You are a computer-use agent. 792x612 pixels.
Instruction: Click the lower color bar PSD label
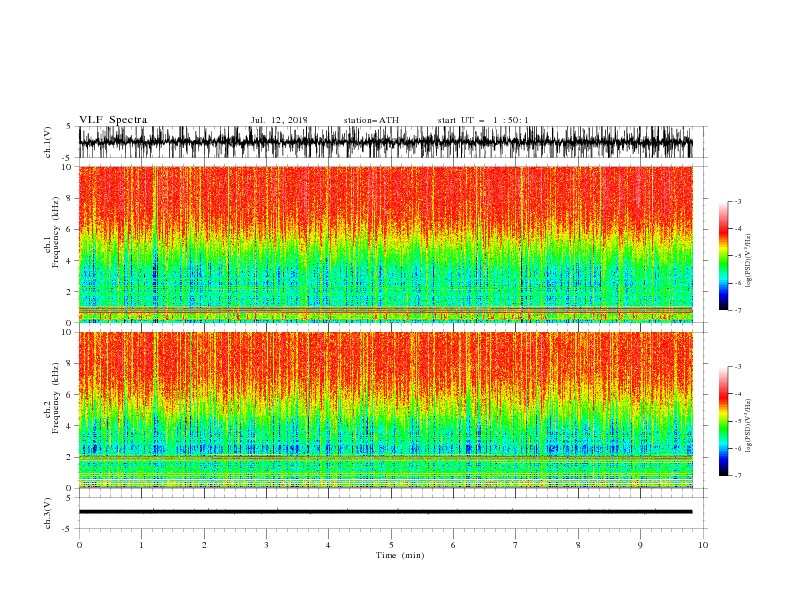coord(749,425)
